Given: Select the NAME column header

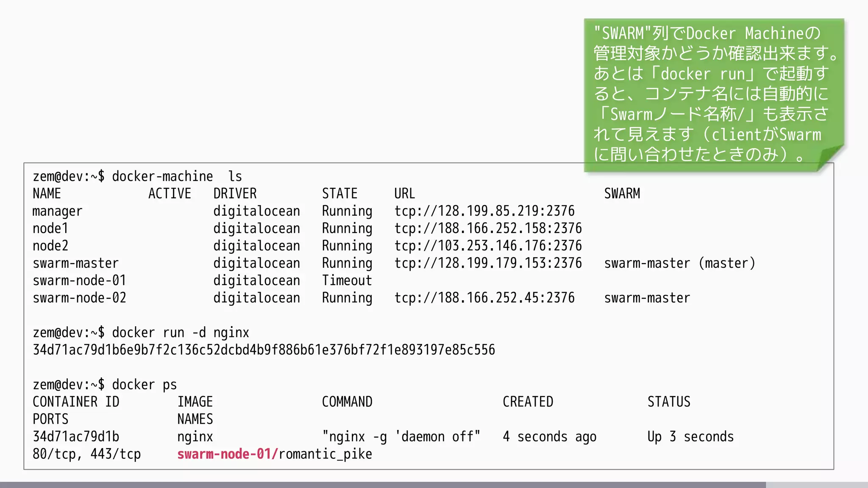Looking at the screenshot, I should click(x=47, y=194).
